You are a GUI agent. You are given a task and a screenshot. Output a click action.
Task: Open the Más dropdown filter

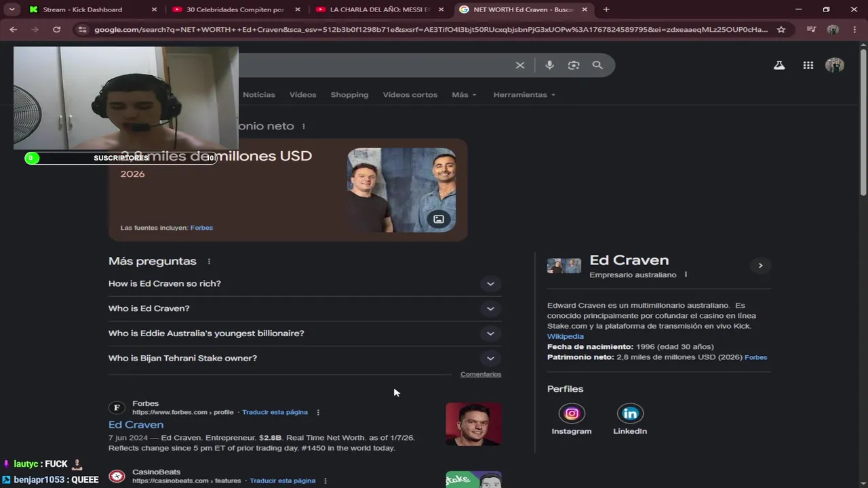click(465, 95)
